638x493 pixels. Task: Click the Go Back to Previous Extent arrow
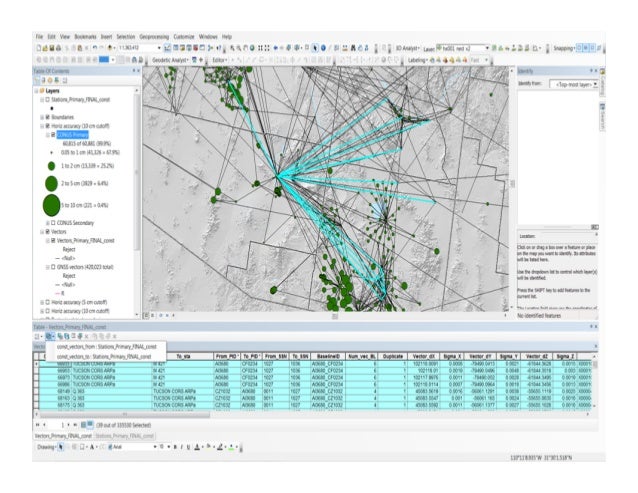point(275,48)
